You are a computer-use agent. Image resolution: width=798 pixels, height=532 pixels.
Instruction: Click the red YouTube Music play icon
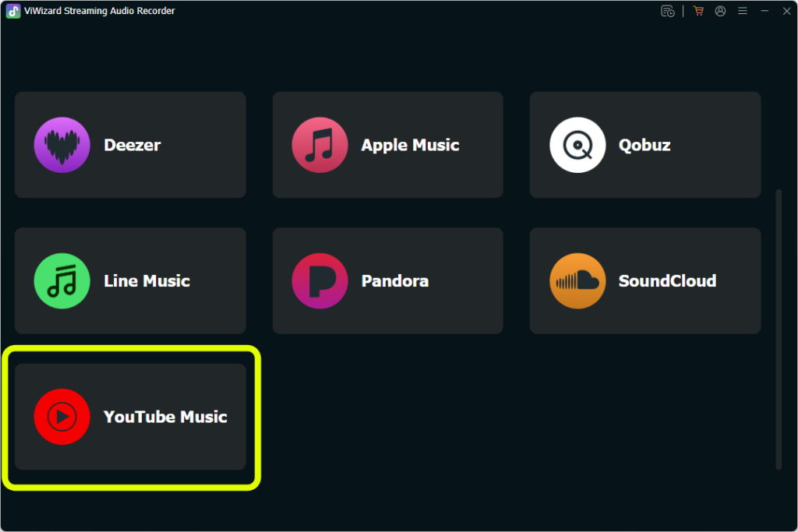[62, 417]
